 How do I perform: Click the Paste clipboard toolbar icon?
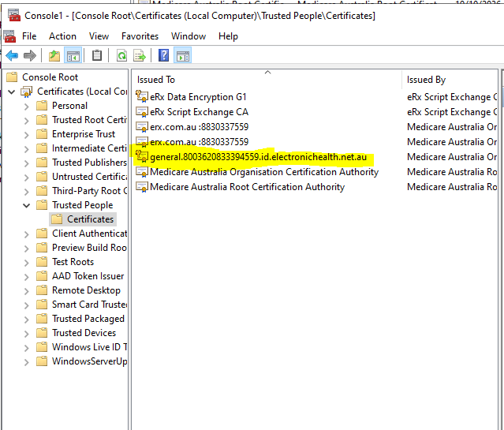coord(97,56)
